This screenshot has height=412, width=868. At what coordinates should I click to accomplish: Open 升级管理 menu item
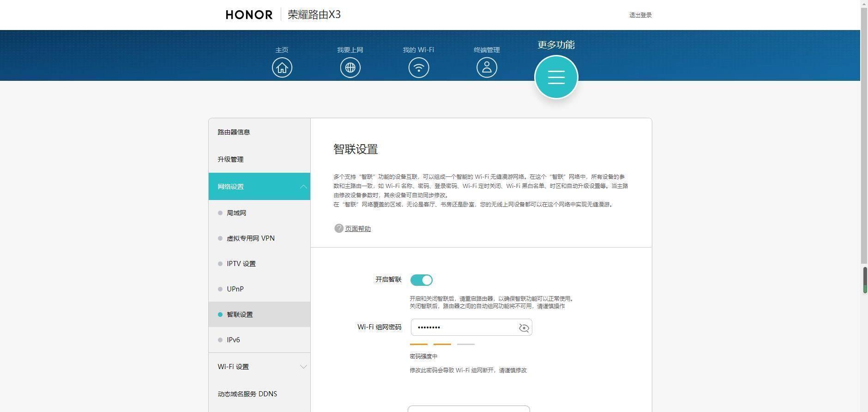(230, 159)
